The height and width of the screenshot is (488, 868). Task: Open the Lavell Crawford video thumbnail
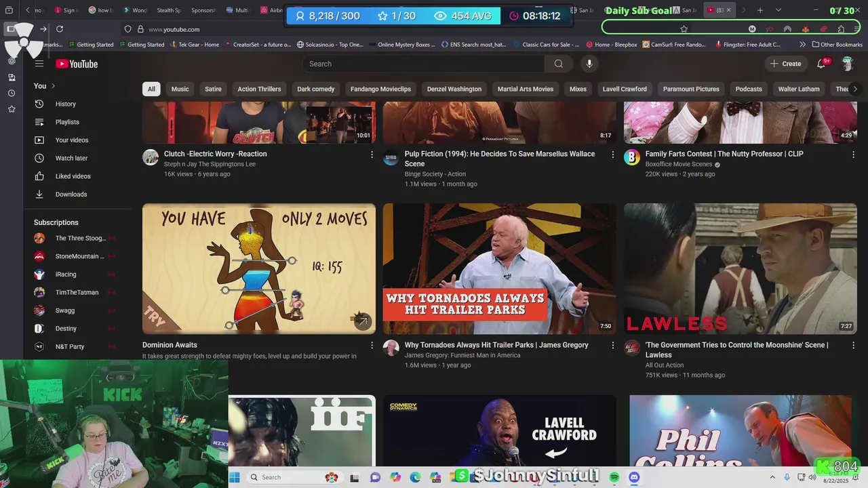click(x=500, y=431)
